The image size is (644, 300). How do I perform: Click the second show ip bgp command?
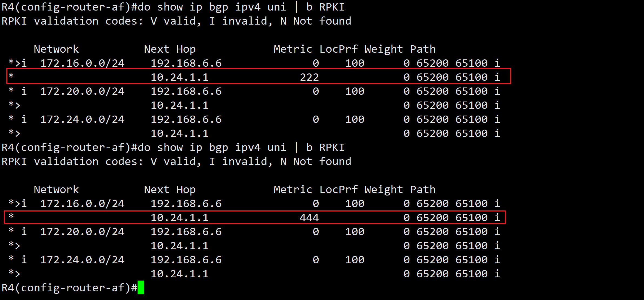[x=241, y=147]
